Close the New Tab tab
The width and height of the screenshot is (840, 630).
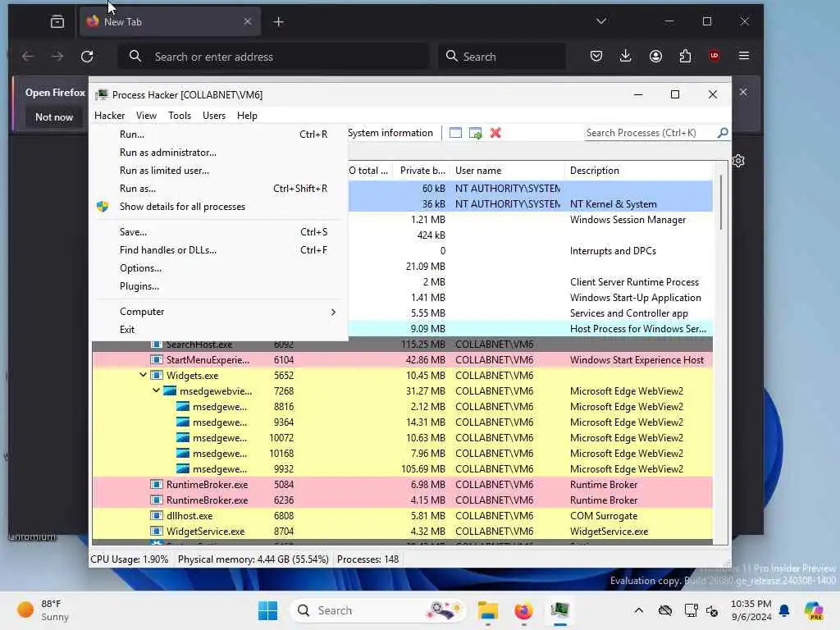tap(247, 21)
